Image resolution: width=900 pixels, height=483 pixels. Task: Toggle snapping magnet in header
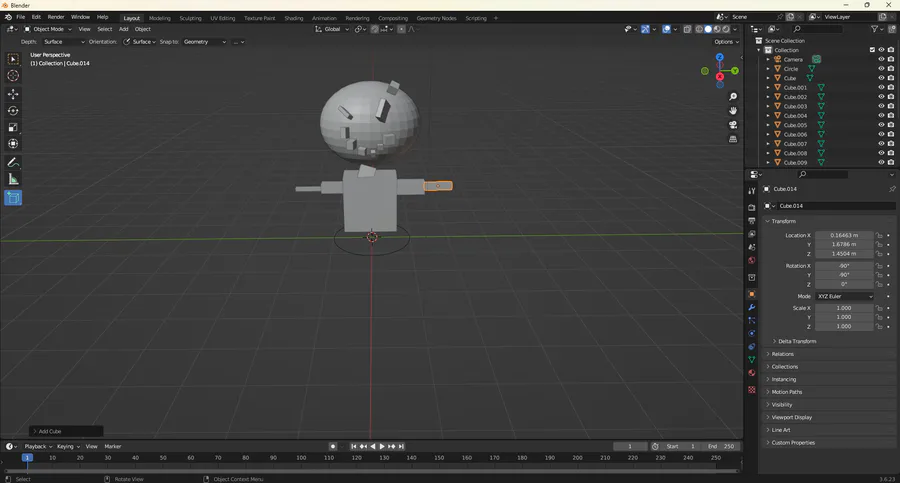pyautogui.click(x=374, y=29)
